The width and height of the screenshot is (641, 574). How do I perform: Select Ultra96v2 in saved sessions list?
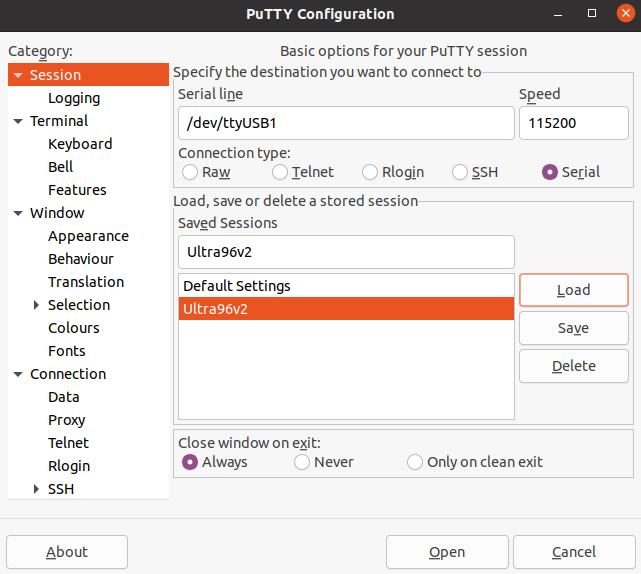click(346, 309)
